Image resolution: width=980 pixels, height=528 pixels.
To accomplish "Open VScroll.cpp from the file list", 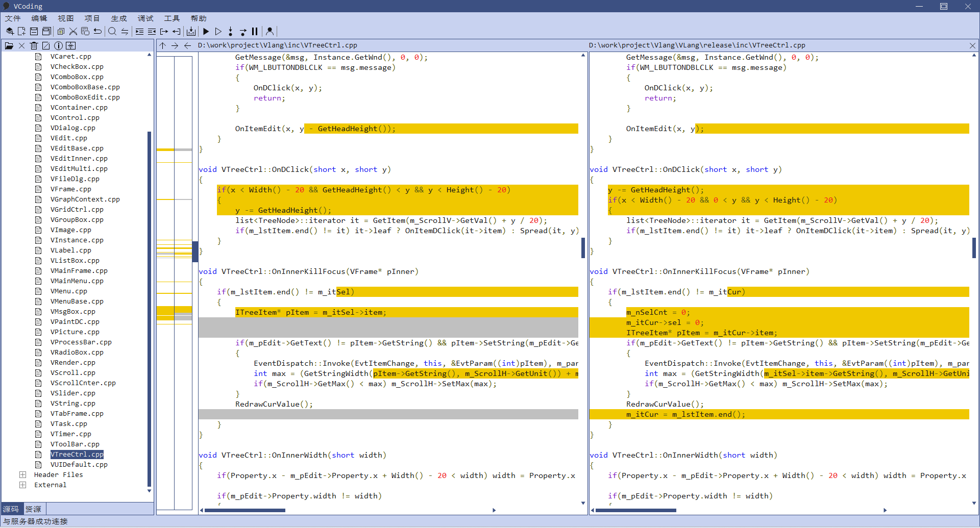I will click(72, 372).
